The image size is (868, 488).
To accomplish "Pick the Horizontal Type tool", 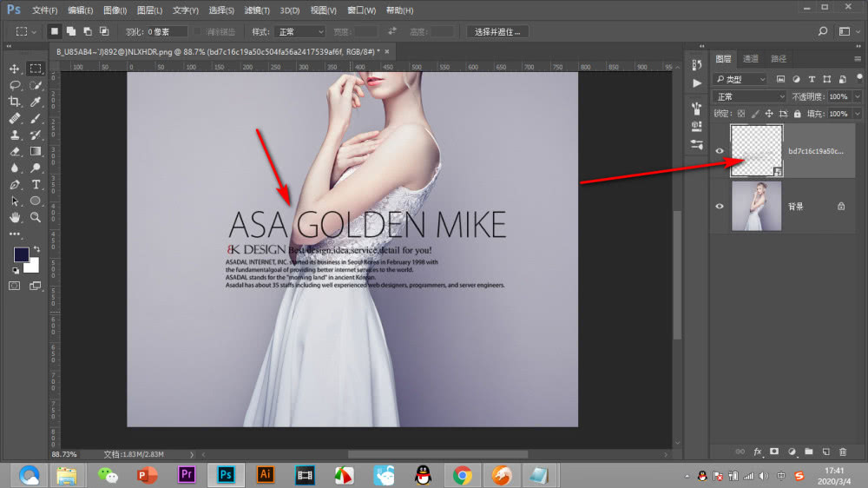I will 36,185.
